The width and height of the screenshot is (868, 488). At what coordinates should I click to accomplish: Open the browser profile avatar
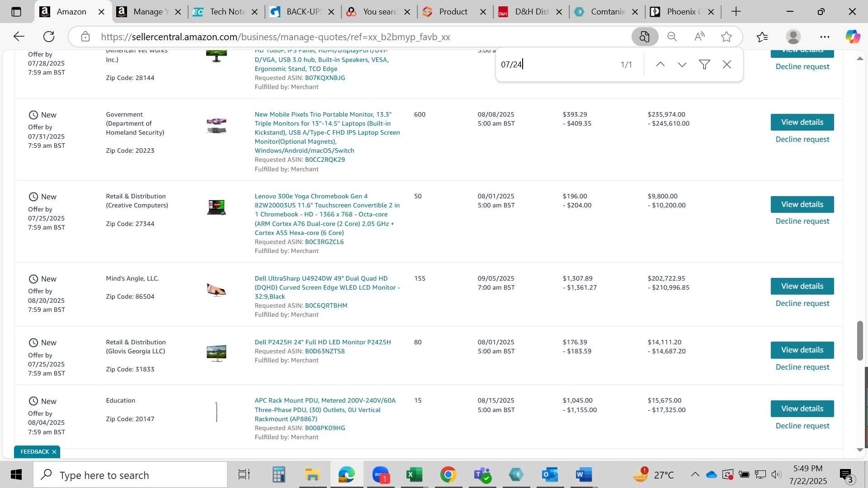(793, 37)
